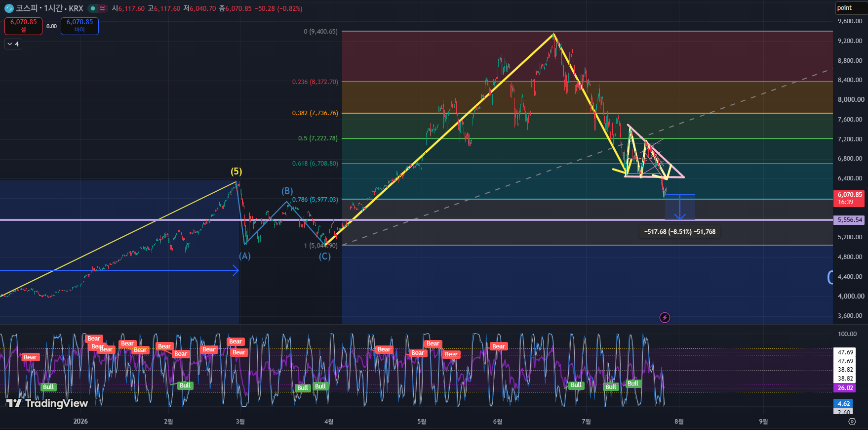Open the chart settings gear icon

[x=852, y=422]
